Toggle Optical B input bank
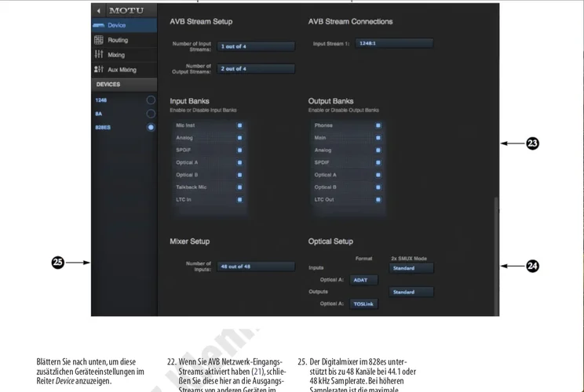The image size is (584, 392). pos(239,175)
